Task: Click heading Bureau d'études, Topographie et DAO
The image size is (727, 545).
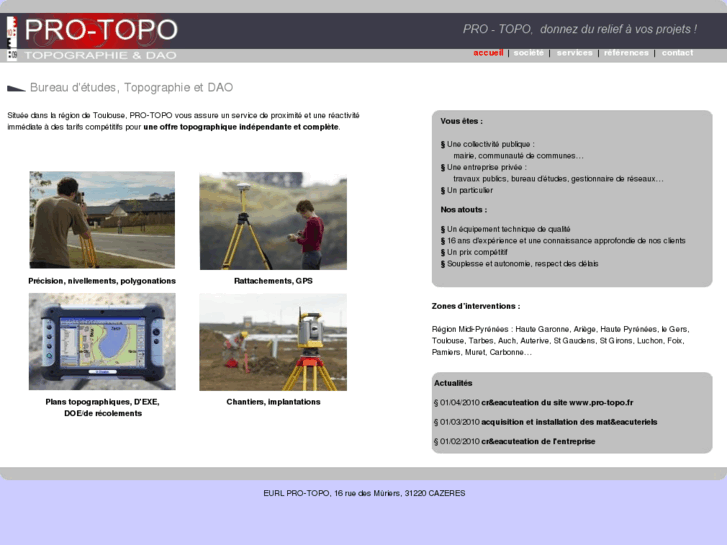Action: [x=131, y=88]
